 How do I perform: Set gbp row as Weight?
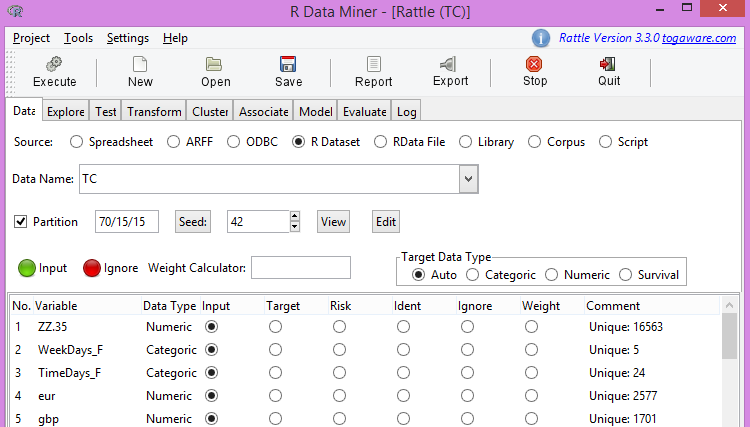531,418
